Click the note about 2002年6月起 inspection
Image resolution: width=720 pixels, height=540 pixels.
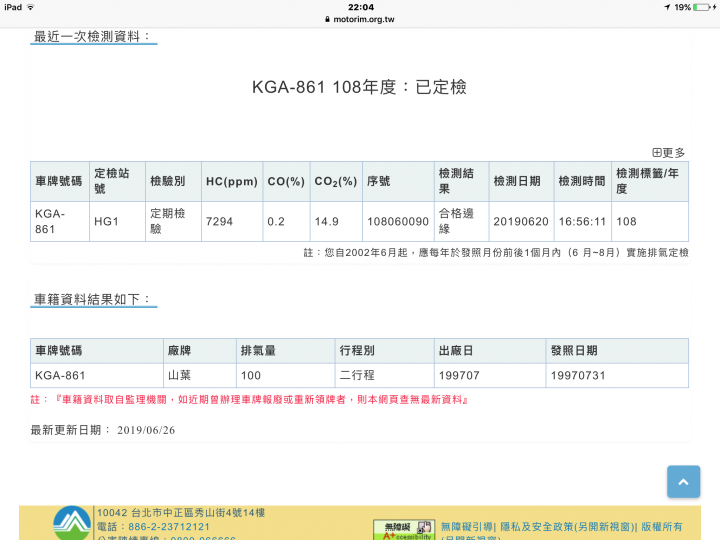[496, 253]
